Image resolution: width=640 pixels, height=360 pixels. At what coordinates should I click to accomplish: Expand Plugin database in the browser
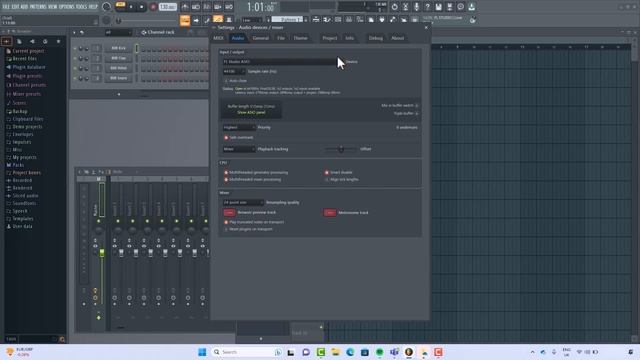coord(29,67)
